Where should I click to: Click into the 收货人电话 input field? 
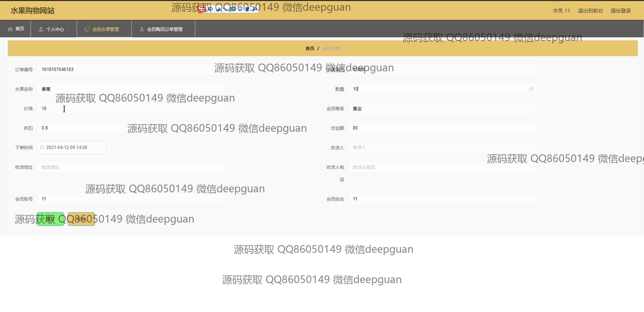click(442, 167)
